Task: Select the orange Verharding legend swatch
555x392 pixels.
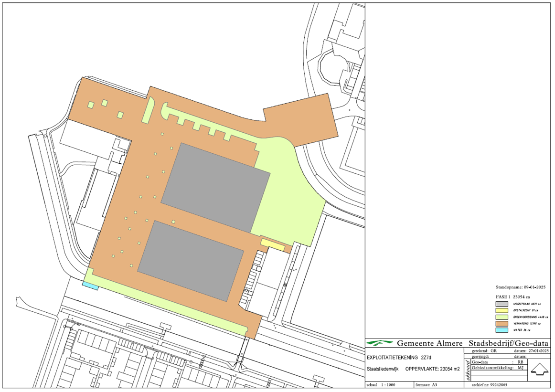Action: [x=501, y=323]
